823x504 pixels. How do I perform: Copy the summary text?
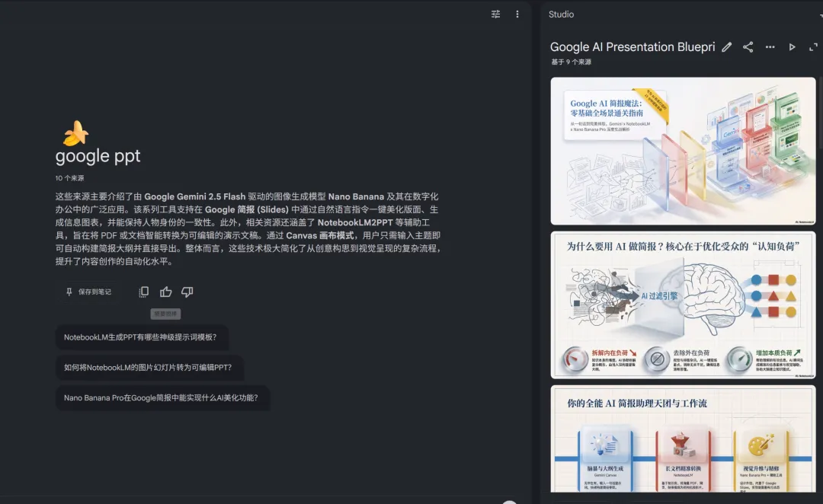pos(144,292)
